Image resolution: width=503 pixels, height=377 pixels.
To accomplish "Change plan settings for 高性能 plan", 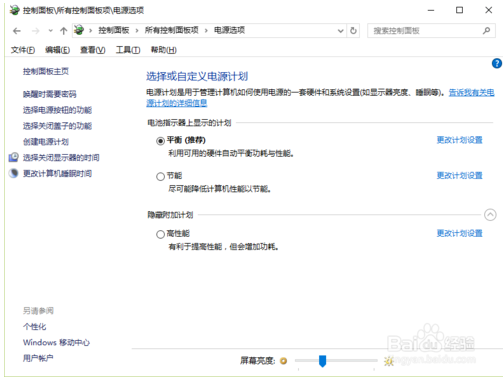I will click(460, 233).
